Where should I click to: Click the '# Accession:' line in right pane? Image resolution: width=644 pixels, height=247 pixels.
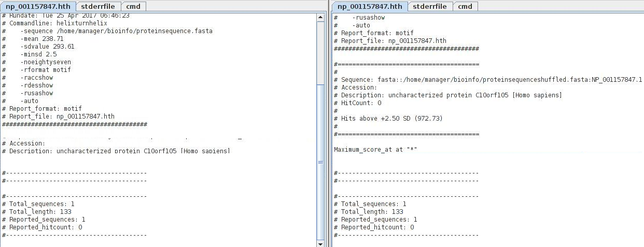point(355,88)
